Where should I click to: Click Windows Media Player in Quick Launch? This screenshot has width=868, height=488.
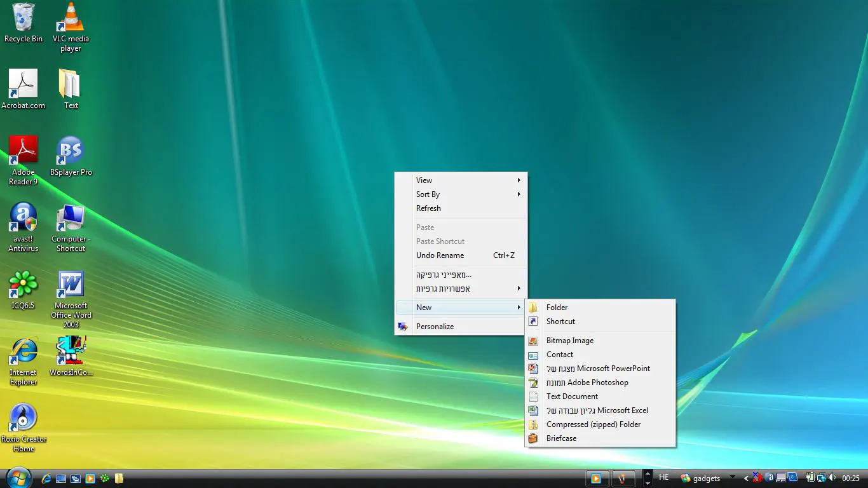[x=90, y=478]
